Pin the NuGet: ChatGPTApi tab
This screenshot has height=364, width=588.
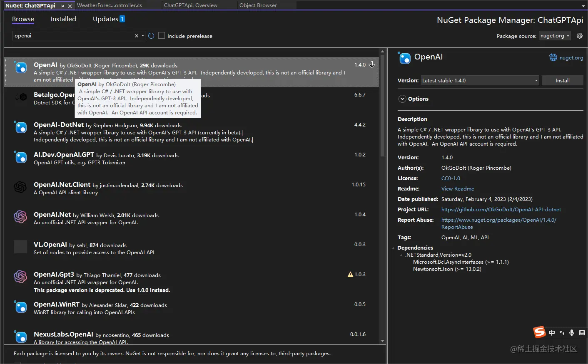pos(62,6)
